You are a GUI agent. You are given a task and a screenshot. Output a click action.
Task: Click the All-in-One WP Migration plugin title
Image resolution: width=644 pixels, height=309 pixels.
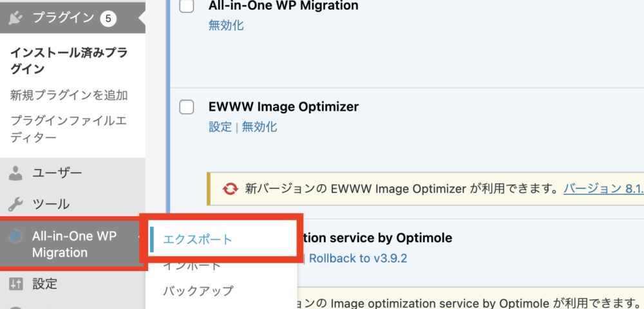click(283, 6)
